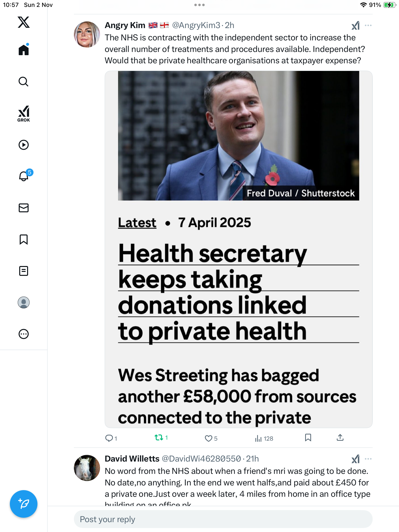Open @AngryKim3 profile handle link
The width and height of the screenshot is (399, 532).
coord(196,25)
